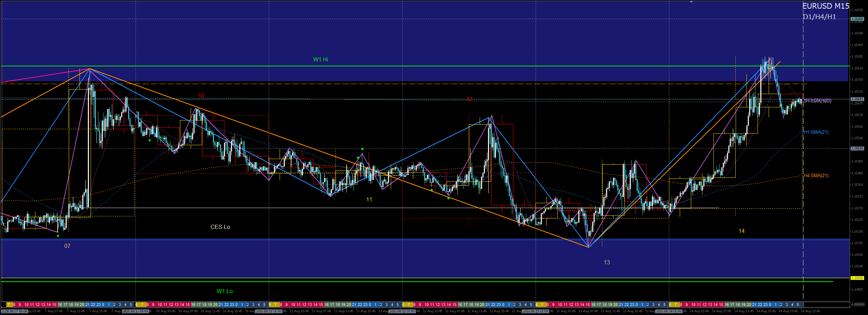Click the W1 Lo level label
Screen dimensions: 868x315
pos(225,291)
